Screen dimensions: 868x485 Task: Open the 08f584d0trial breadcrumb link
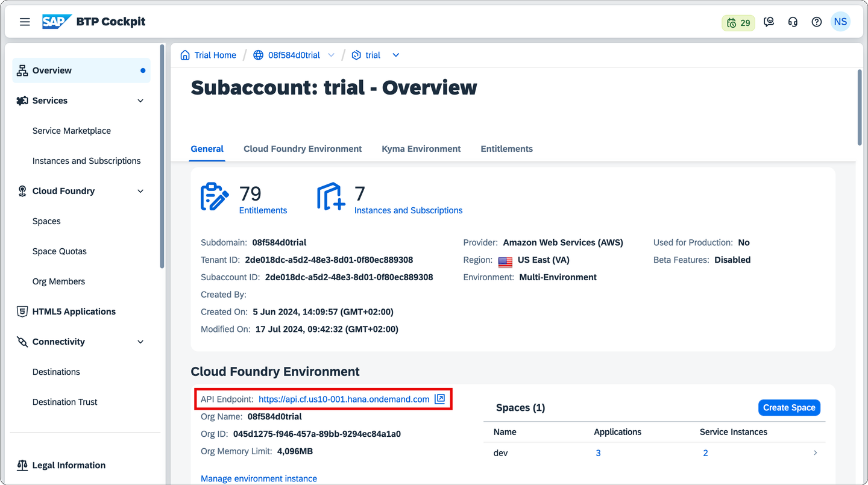(294, 55)
